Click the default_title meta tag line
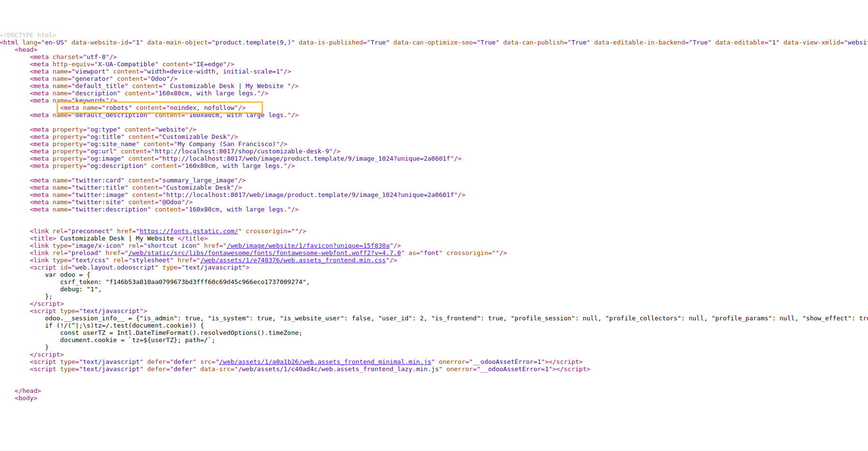 click(165, 86)
